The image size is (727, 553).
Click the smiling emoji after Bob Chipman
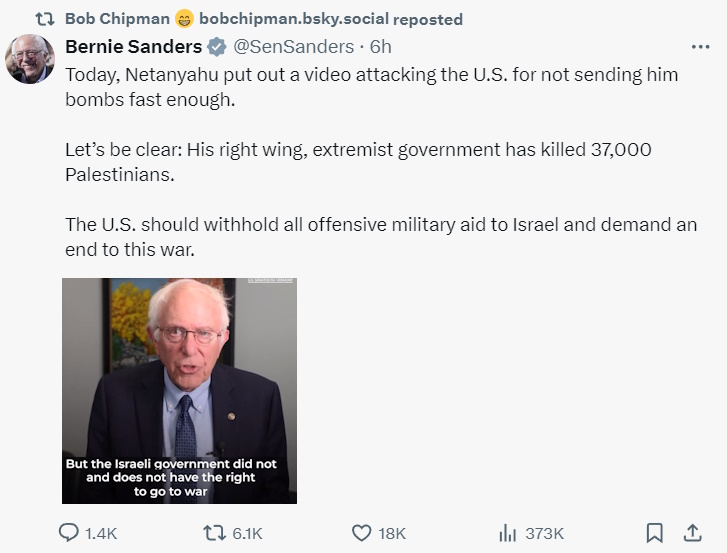[184, 18]
